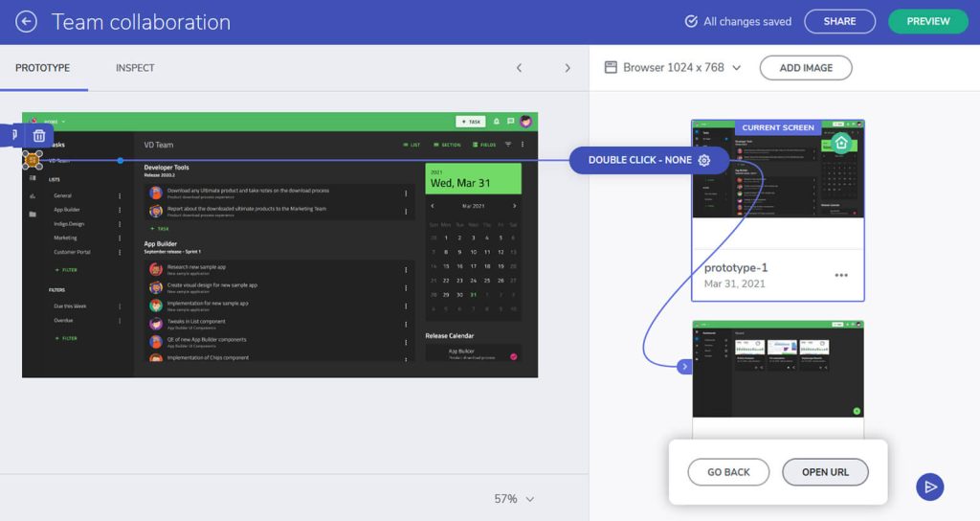
Task: Go to next screen with right chevron
Action: coord(568,68)
